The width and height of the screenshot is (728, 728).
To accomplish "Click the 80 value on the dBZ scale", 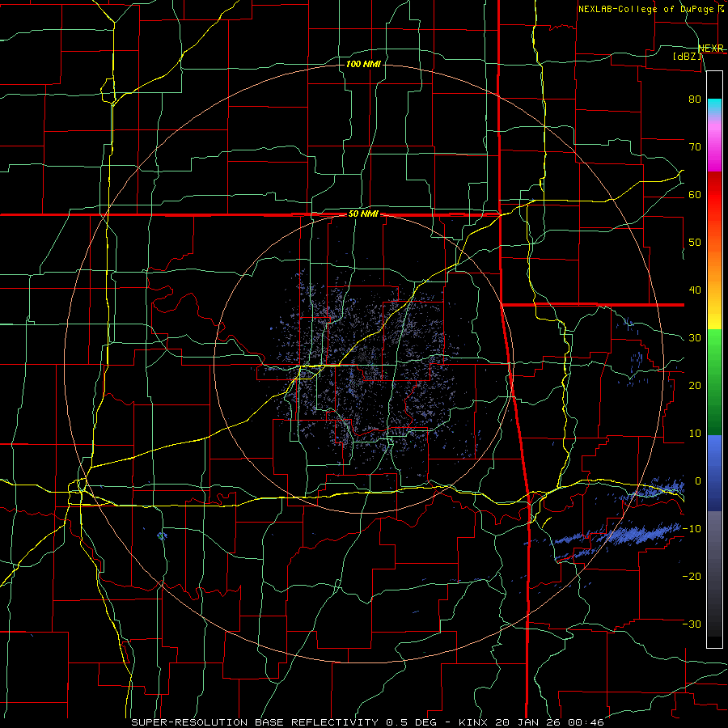I will tap(695, 99).
